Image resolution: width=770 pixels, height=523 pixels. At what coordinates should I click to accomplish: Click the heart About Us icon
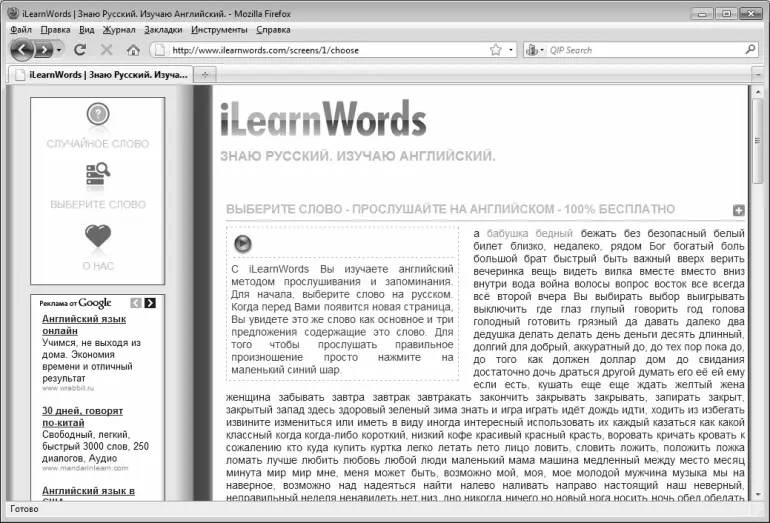(98, 236)
